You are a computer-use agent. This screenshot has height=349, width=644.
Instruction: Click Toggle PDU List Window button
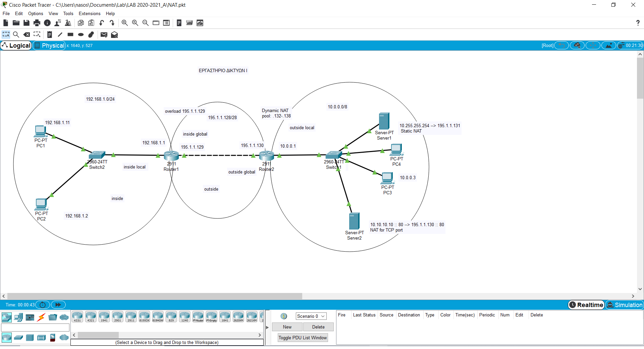303,338
